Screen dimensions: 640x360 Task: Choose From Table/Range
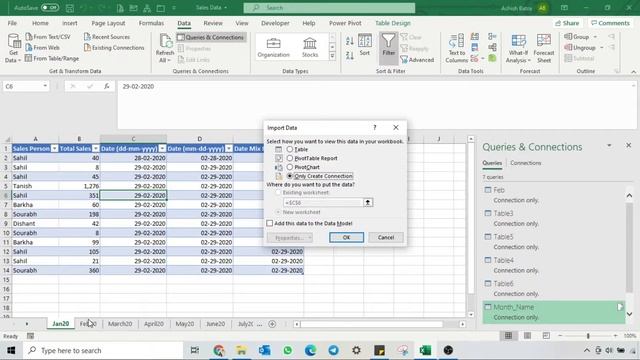click(x=52, y=58)
